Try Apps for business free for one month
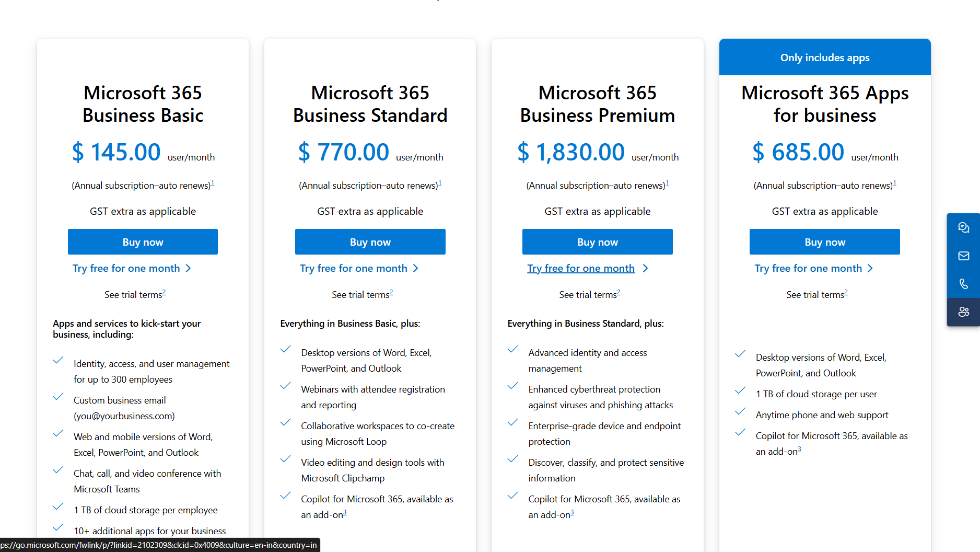This screenshot has width=980, height=552. [x=808, y=268]
